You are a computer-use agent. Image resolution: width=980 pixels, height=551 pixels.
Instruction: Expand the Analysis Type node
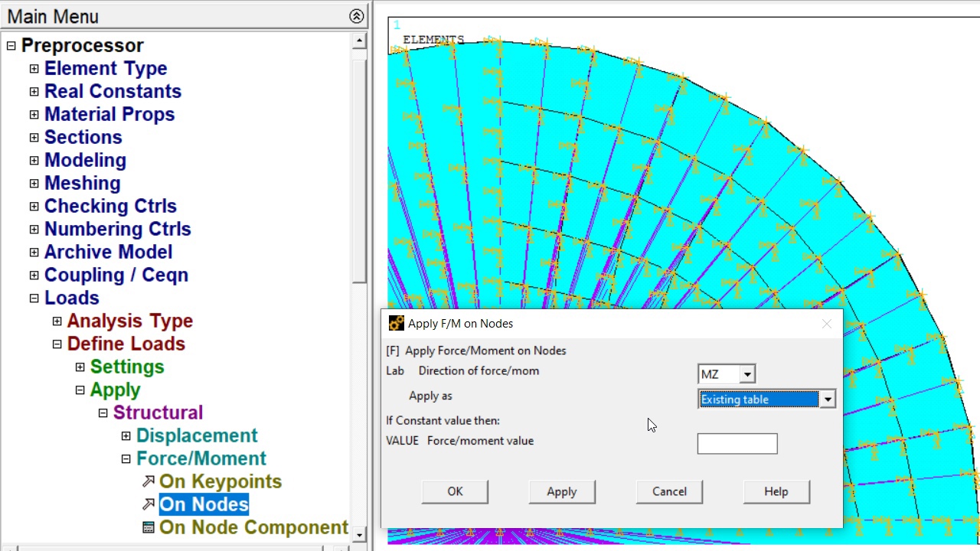click(x=57, y=321)
